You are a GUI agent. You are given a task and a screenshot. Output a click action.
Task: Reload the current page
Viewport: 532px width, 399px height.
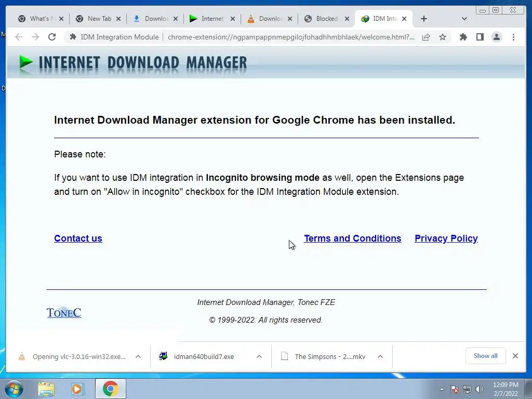click(x=52, y=37)
